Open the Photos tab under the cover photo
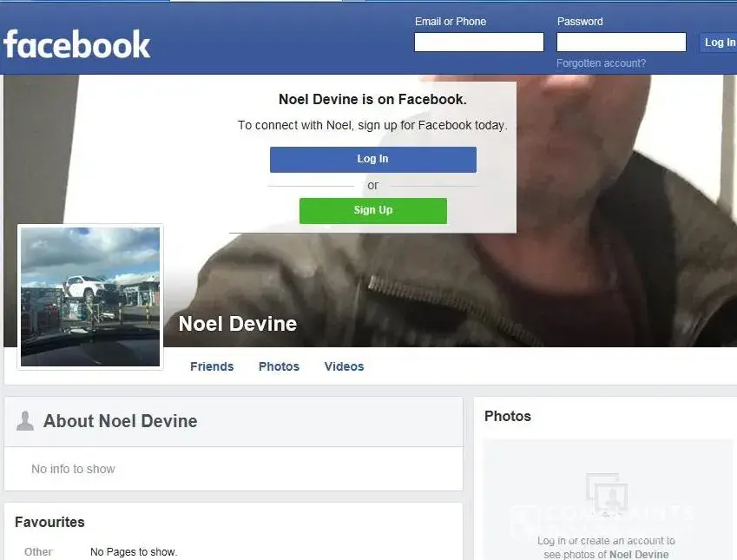Viewport: 737px width, 560px height. 279,366
